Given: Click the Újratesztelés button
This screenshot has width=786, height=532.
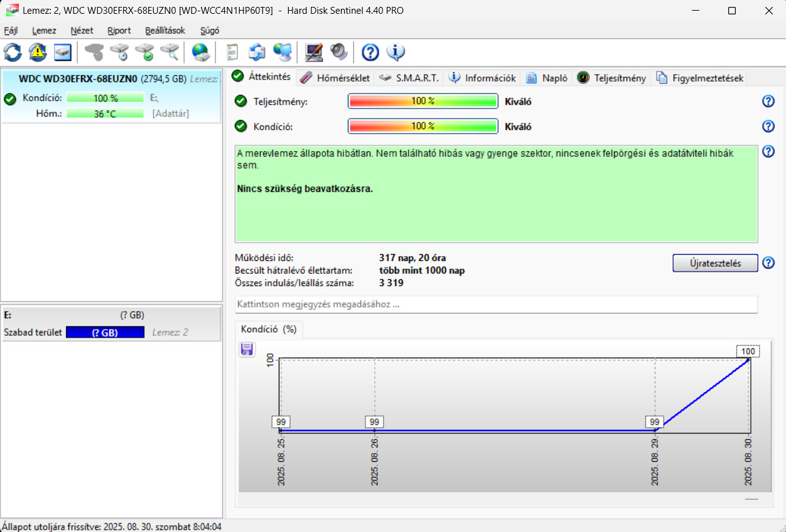Looking at the screenshot, I should pyautogui.click(x=715, y=263).
